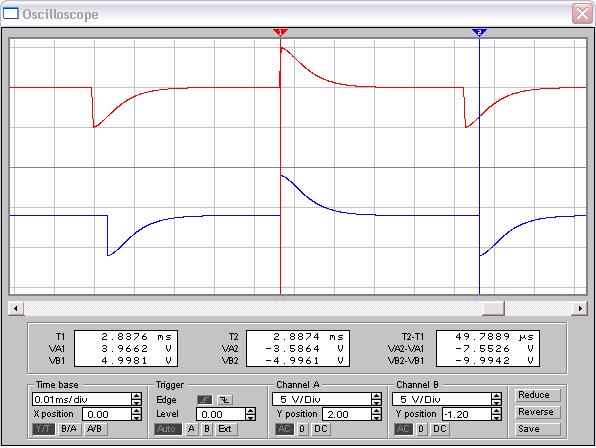This screenshot has width=596, height=448.
Task: Click the Save button
Action: pos(538,429)
